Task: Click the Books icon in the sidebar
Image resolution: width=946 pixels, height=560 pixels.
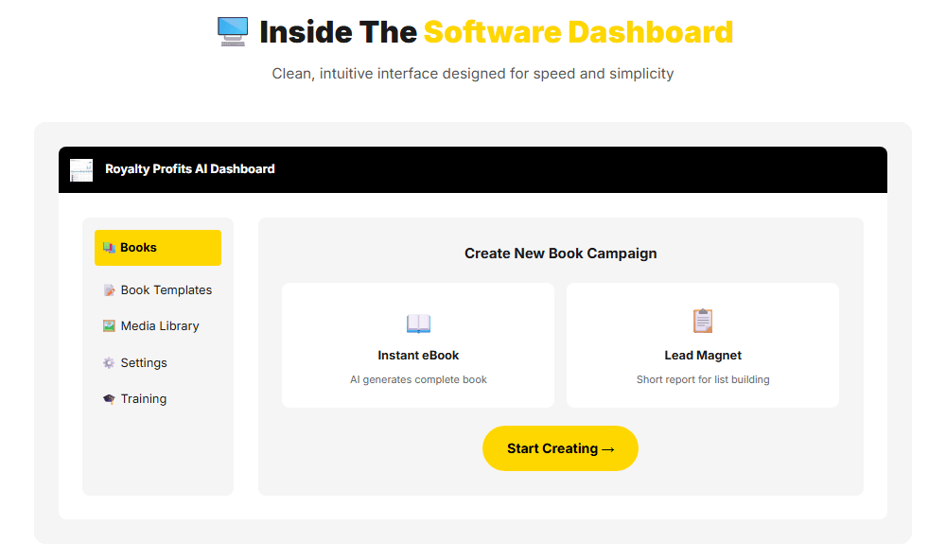Action: coord(109,248)
